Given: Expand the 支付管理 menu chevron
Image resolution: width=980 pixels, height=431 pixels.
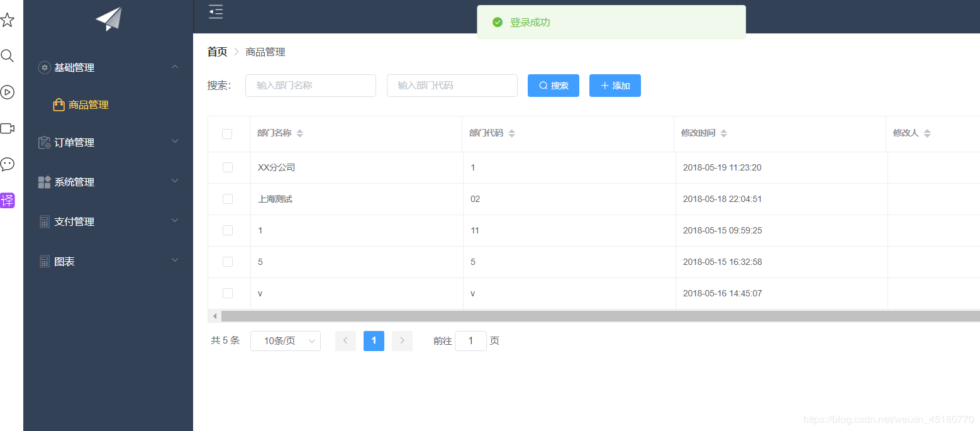Looking at the screenshot, I should pos(175,221).
